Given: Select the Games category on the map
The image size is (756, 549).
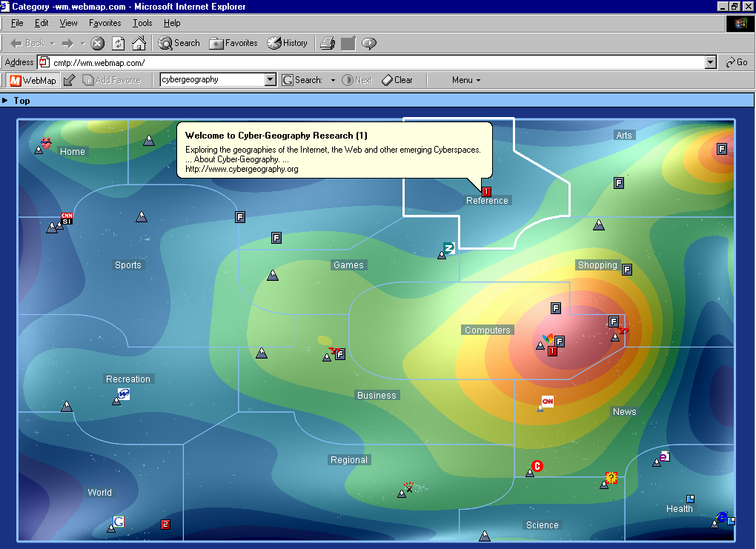Looking at the screenshot, I should point(348,265).
